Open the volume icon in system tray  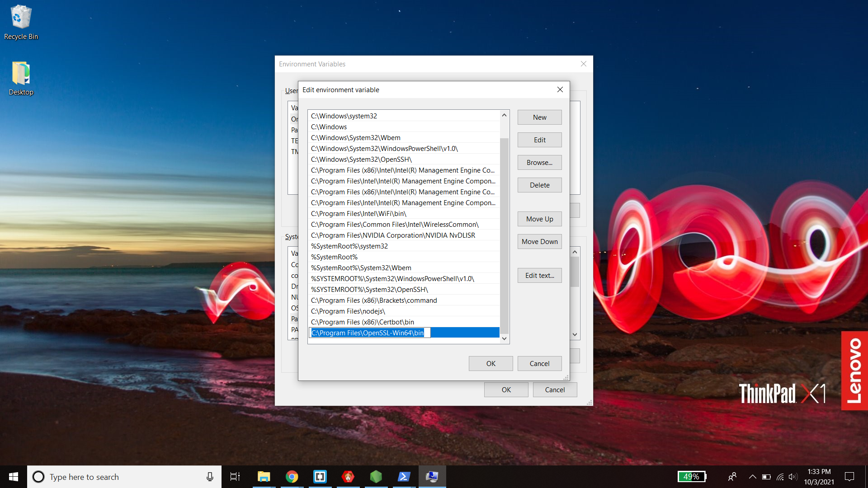click(x=793, y=477)
